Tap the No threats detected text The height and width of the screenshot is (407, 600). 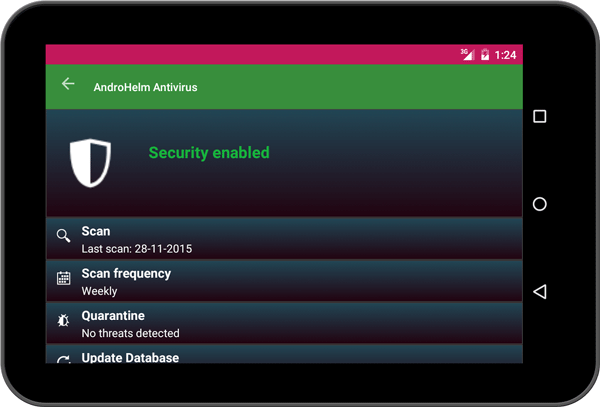[x=130, y=333]
